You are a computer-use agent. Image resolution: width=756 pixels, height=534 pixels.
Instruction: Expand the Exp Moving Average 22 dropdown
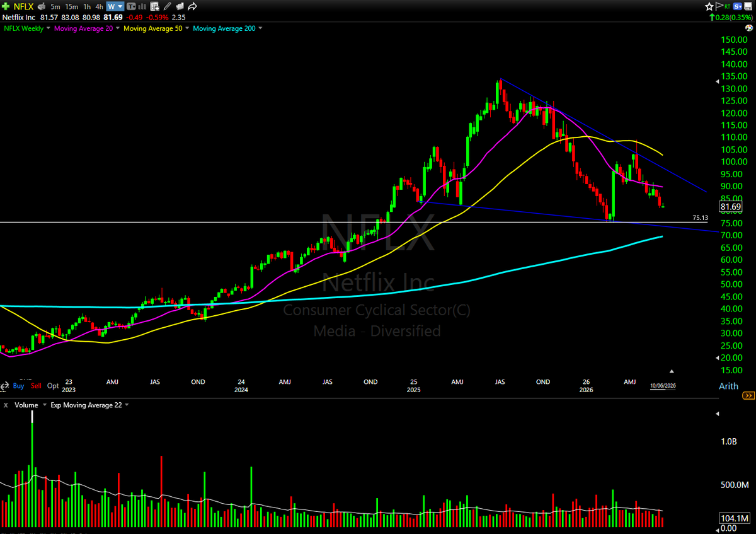coord(127,405)
